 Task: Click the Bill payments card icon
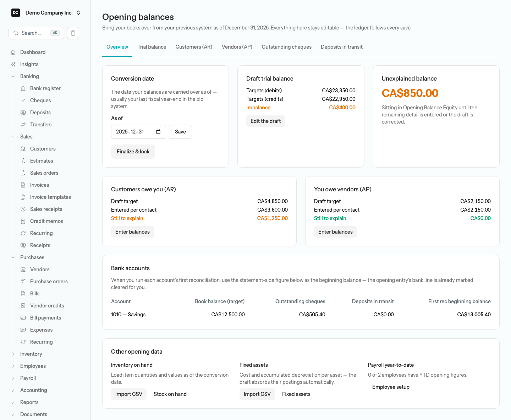tap(23, 318)
